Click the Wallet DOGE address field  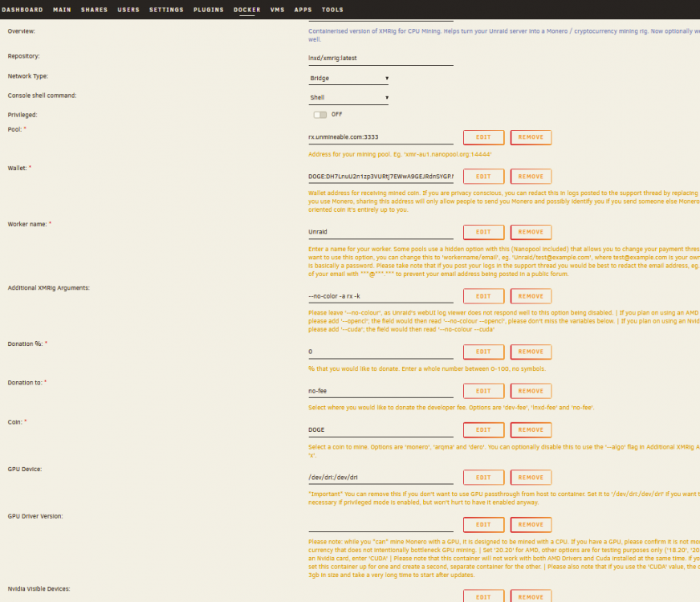[381, 177]
